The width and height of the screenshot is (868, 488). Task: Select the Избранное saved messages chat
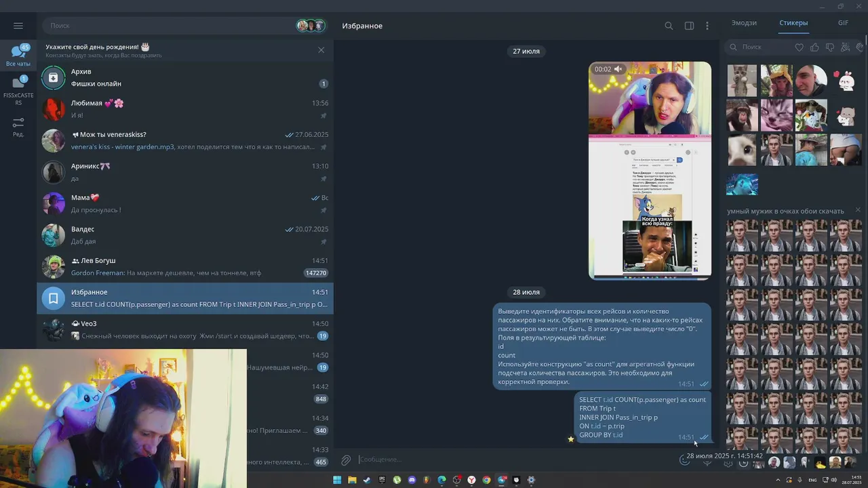pos(185,298)
